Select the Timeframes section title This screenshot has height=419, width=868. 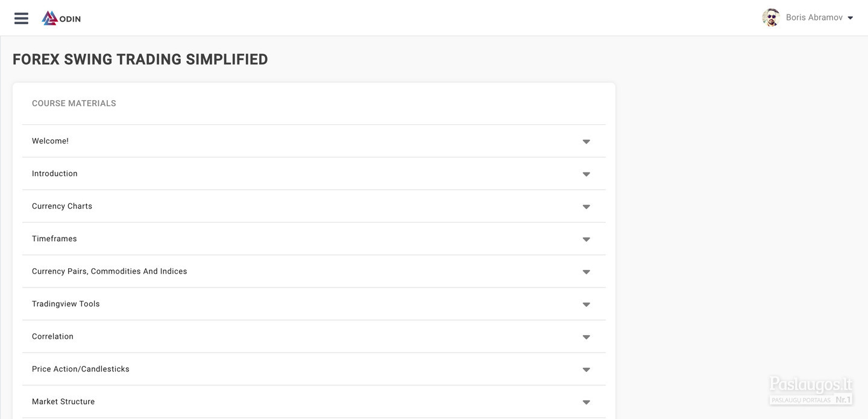(54, 239)
